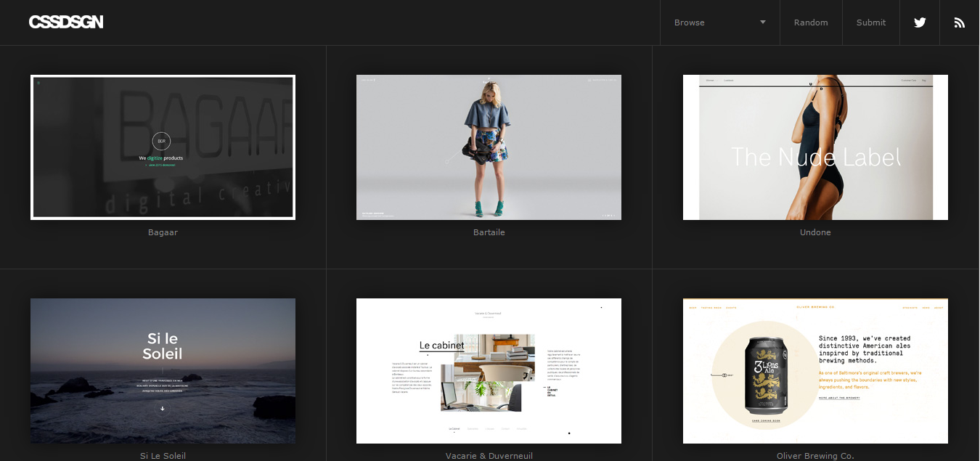Viewport: 980px width, 461px height.
Task: Open the Browse dropdown arrow
Action: (762, 22)
